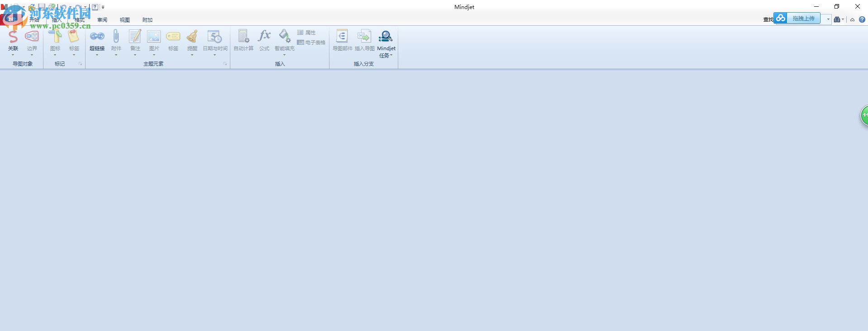This screenshot has width=868, height=331.
Task: Switch to the 插入 ribbon tab
Action: coord(57,20)
